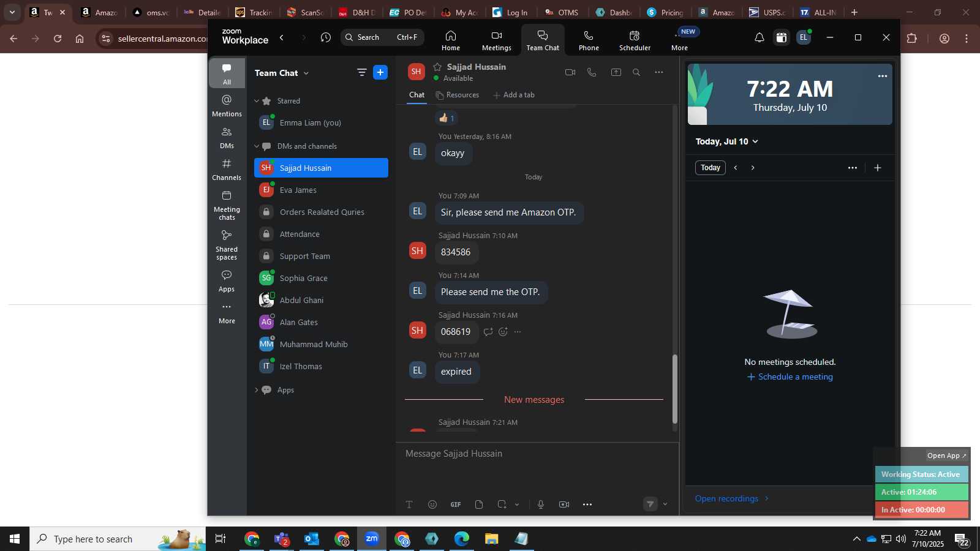
Task: Open Mentions in left sidebar
Action: point(227,105)
